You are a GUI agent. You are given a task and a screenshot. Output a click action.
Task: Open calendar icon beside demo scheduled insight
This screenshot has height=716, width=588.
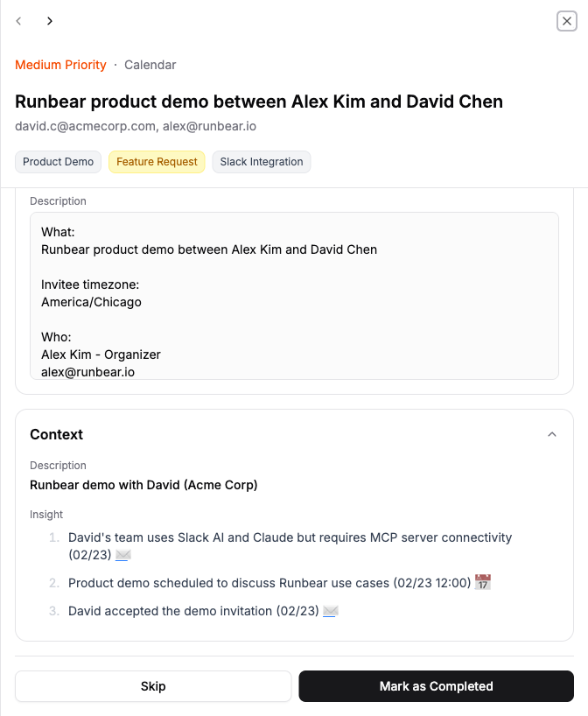click(x=483, y=582)
